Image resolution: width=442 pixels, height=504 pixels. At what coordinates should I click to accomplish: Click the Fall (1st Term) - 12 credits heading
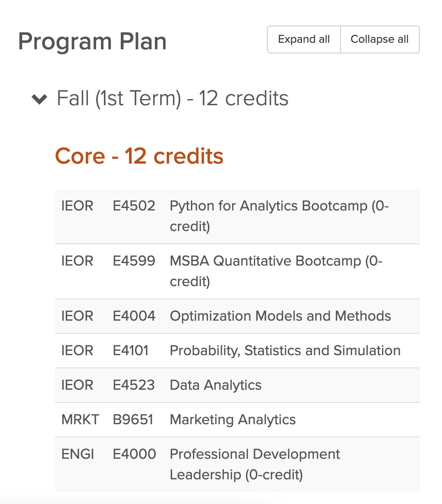173,99
